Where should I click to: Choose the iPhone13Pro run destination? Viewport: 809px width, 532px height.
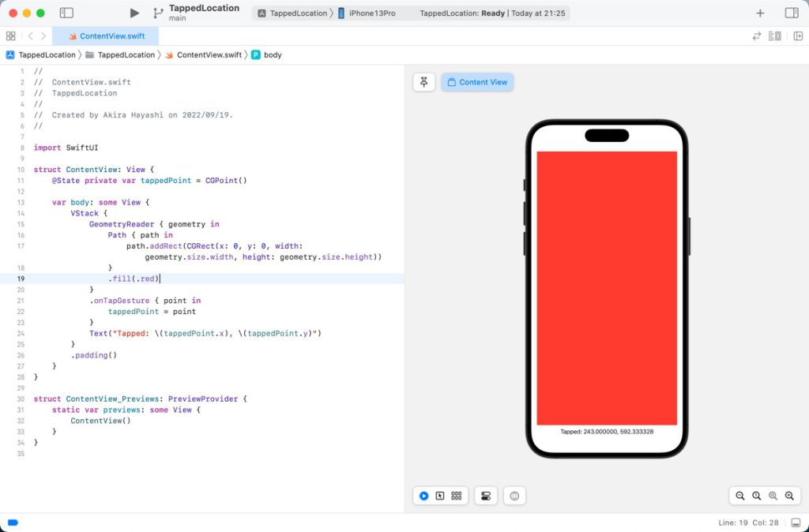tap(367, 13)
